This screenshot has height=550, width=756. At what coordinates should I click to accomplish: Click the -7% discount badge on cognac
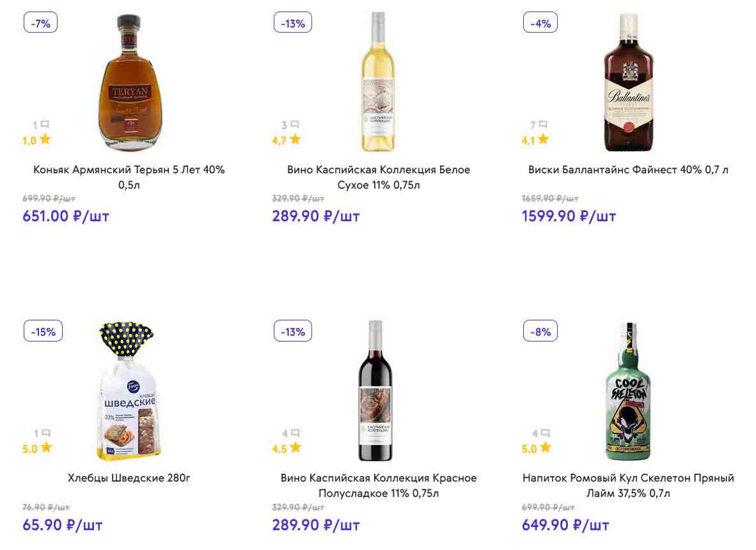coord(41,23)
